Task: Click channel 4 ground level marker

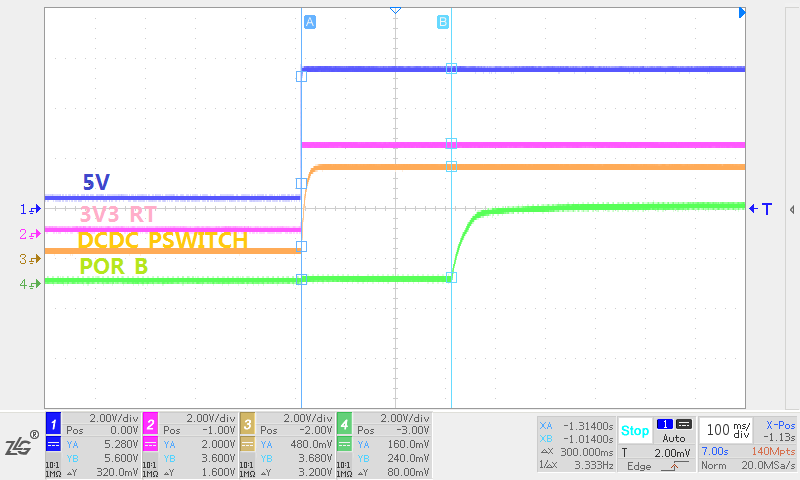Action: pos(30,284)
